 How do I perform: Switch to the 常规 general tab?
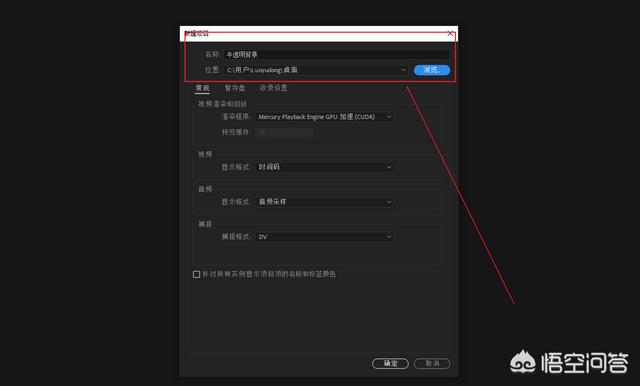pyautogui.click(x=202, y=88)
